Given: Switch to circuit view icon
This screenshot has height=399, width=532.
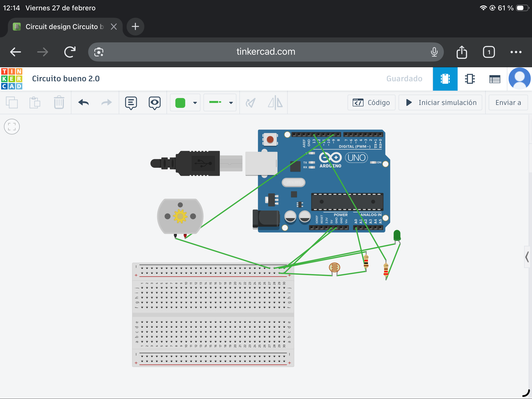Looking at the screenshot, I should [x=445, y=79].
